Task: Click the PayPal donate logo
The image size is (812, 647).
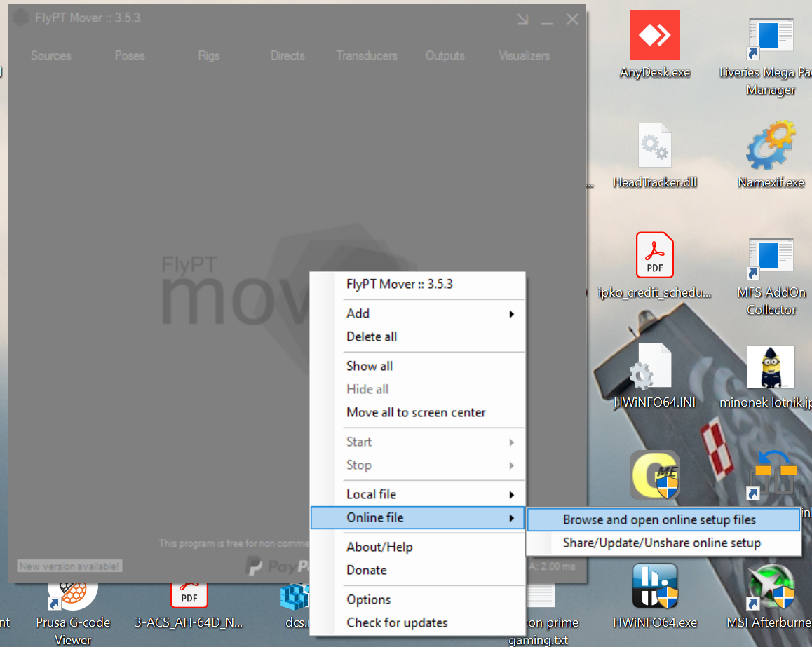Action: coord(278,566)
